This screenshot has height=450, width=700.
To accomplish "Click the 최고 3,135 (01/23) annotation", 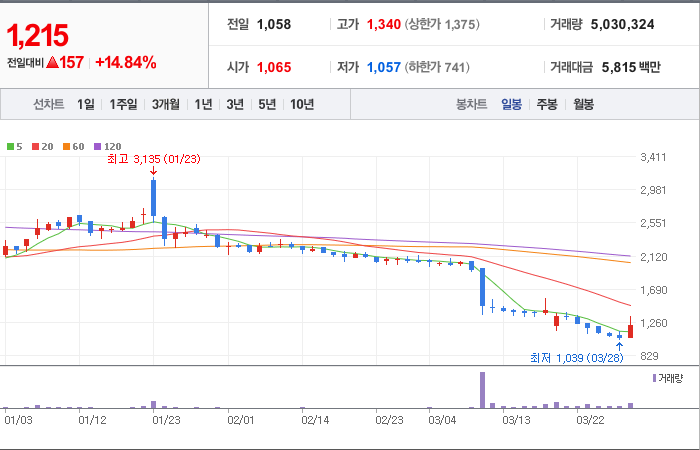I will tap(154, 159).
